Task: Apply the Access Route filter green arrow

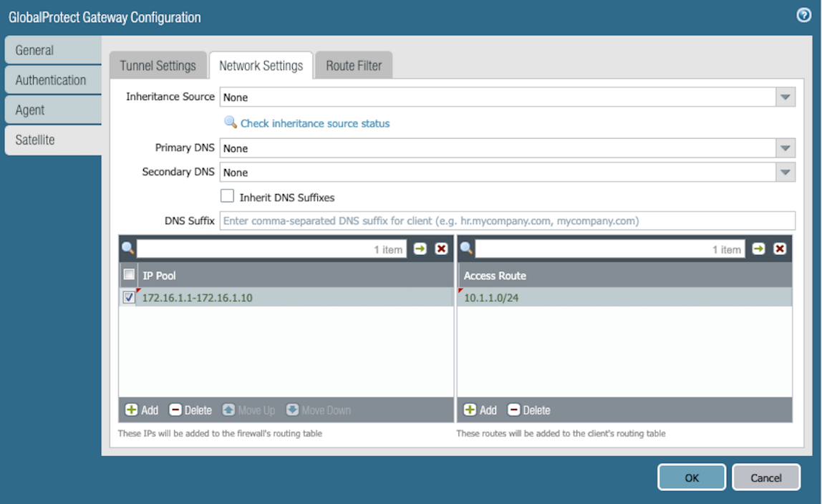Action: (x=758, y=249)
